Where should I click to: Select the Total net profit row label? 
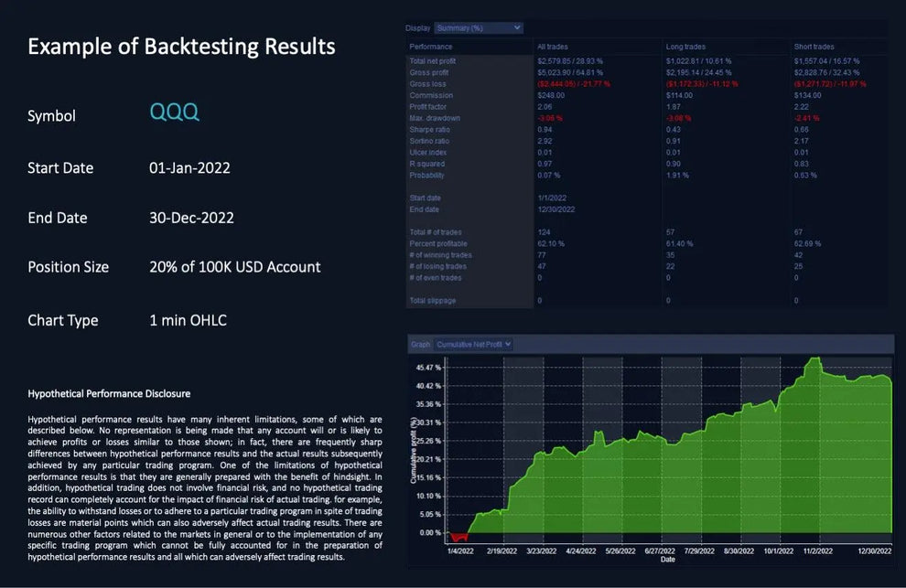(435, 61)
